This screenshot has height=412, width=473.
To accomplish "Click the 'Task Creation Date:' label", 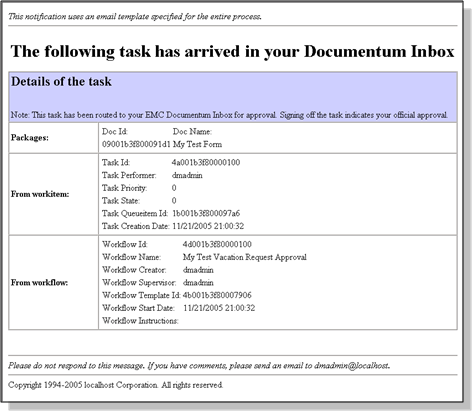I will 136,226.
